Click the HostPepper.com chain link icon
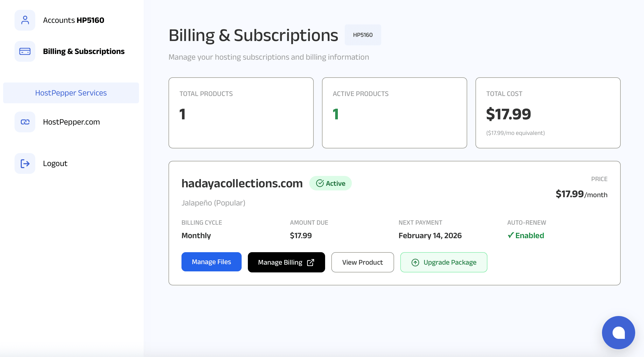644x357 pixels. [x=25, y=122]
